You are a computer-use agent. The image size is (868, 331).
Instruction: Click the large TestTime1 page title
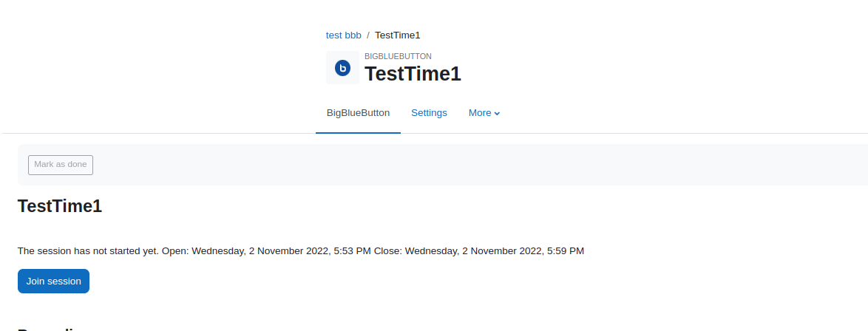click(413, 74)
